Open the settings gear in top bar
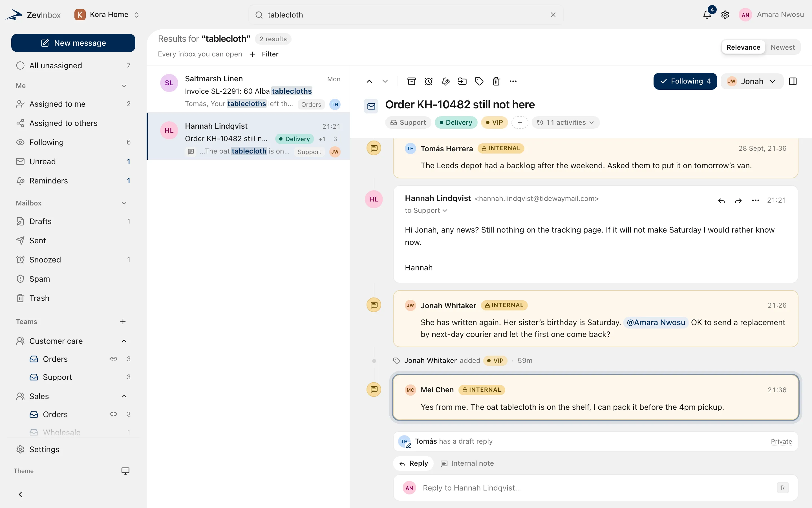 pyautogui.click(x=725, y=15)
